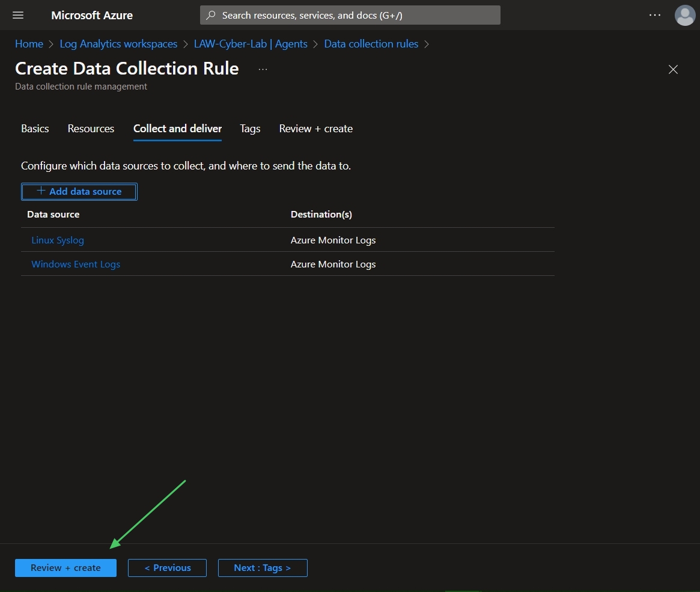
Task: Click the user account avatar
Action: (x=685, y=15)
